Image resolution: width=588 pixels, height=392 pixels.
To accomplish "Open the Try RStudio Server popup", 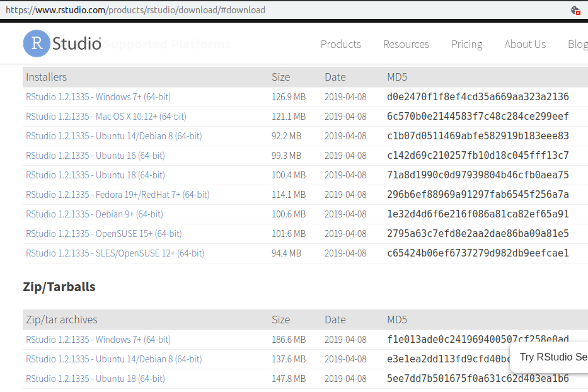I will (x=550, y=357).
